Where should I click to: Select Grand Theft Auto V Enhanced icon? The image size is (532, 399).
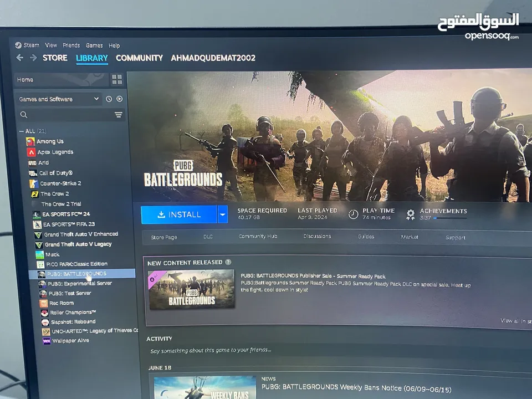[x=38, y=235]
